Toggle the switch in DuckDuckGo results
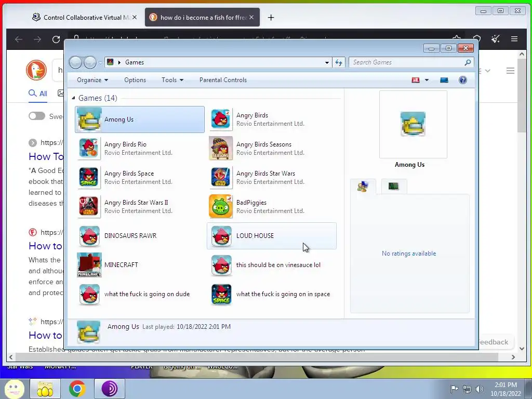Screen dimensions: 532x399 pos(37,116)
